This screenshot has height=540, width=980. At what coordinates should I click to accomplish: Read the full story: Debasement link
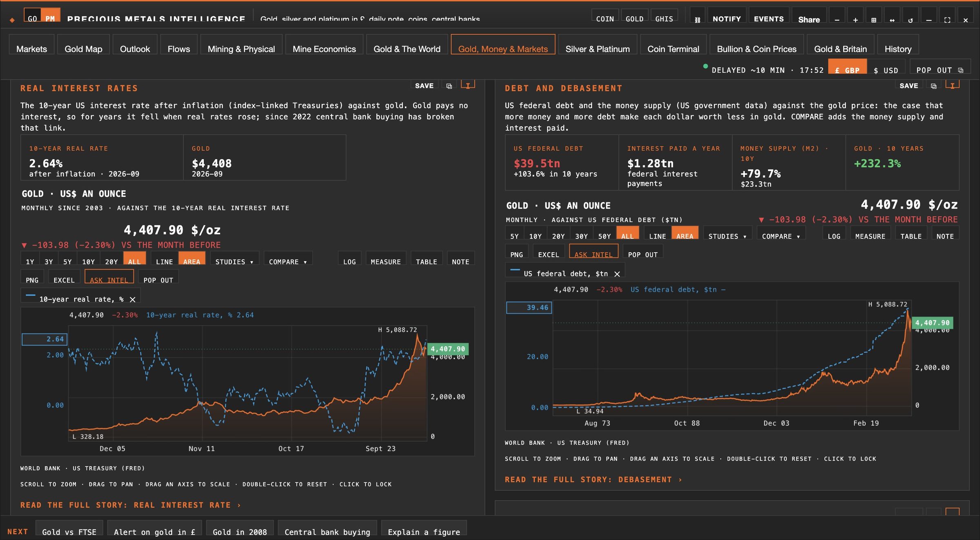tap(593, 480)
